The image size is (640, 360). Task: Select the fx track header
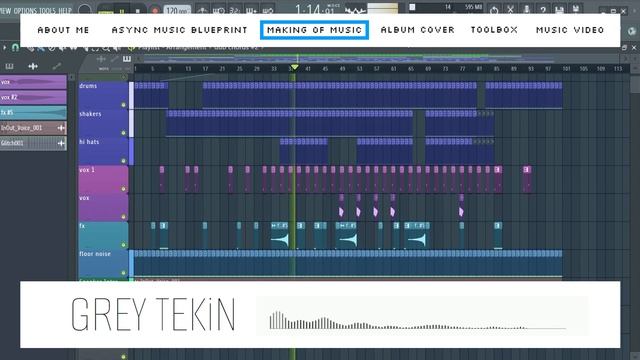pos(103,235)
